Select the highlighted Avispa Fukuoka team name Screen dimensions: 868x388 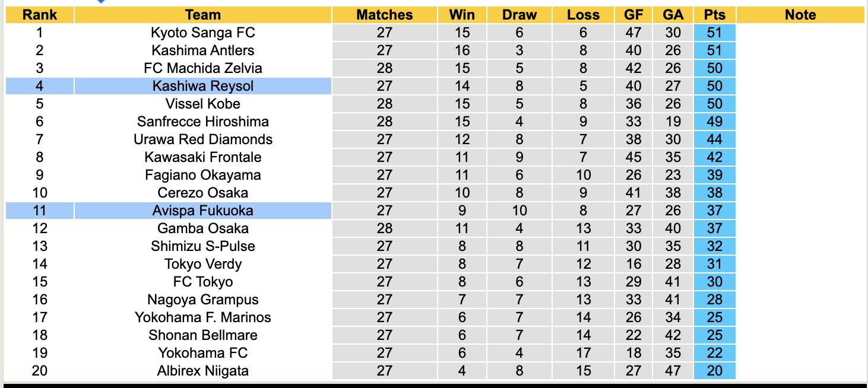tap(202, 211)
